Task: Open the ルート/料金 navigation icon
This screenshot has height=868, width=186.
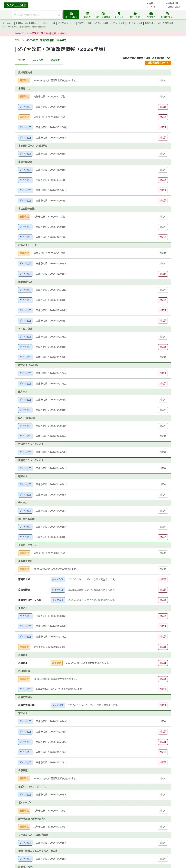Action: pos(71,15)
